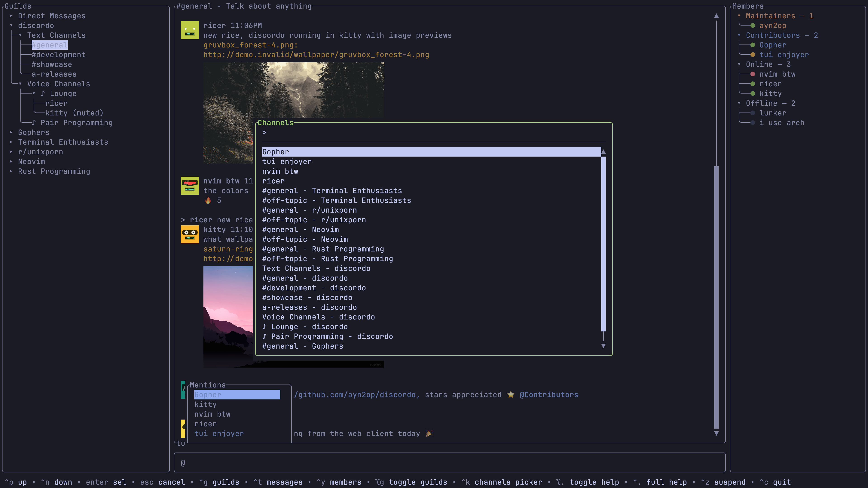Click the messages pane scroll down arrow

[716, 434]
